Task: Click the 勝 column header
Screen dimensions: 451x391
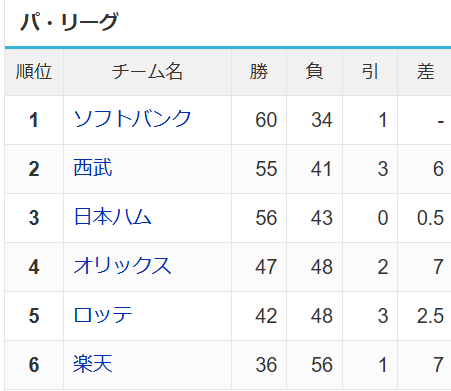Action: pos(259,72)
